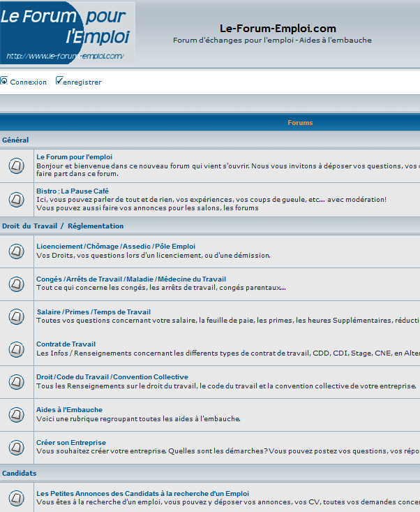The image size is (420, 512).
Task: Click the forum icon beside Contrat de Travail
Action: tap(16, 349)
